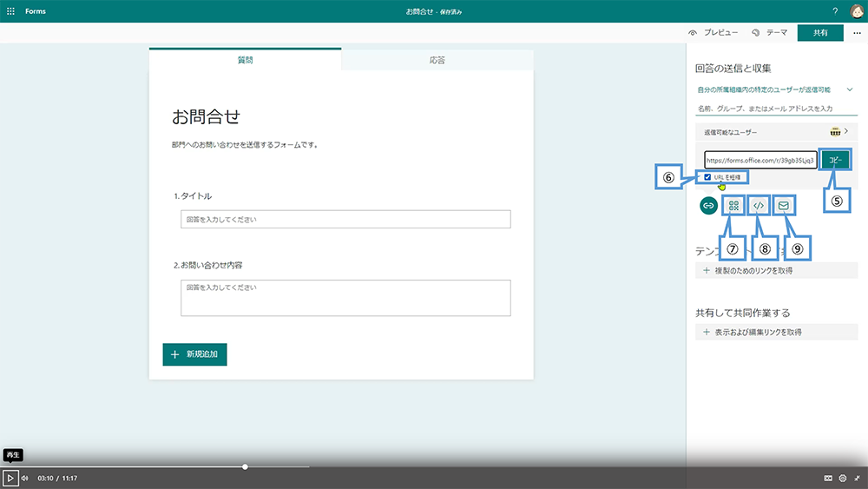Open video player settings gear
The width and height of the screenshot is (868, 489).
[843, 478]
